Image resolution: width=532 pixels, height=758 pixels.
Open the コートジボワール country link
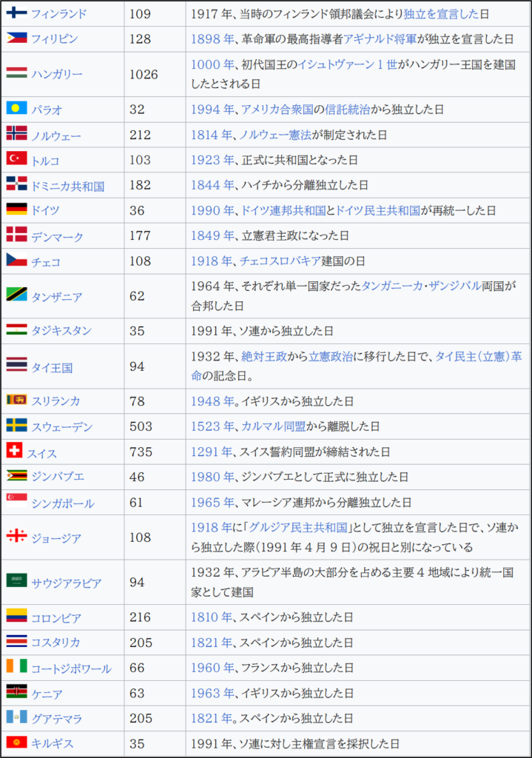coord(71,668)
